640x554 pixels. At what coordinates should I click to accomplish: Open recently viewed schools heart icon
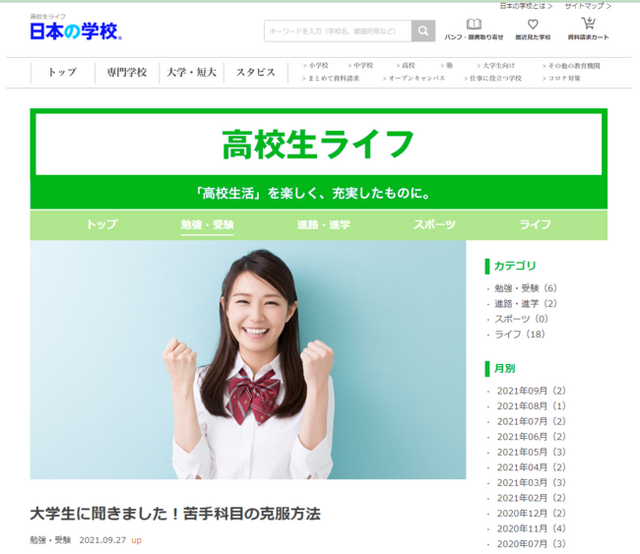(x=533, y=24)
